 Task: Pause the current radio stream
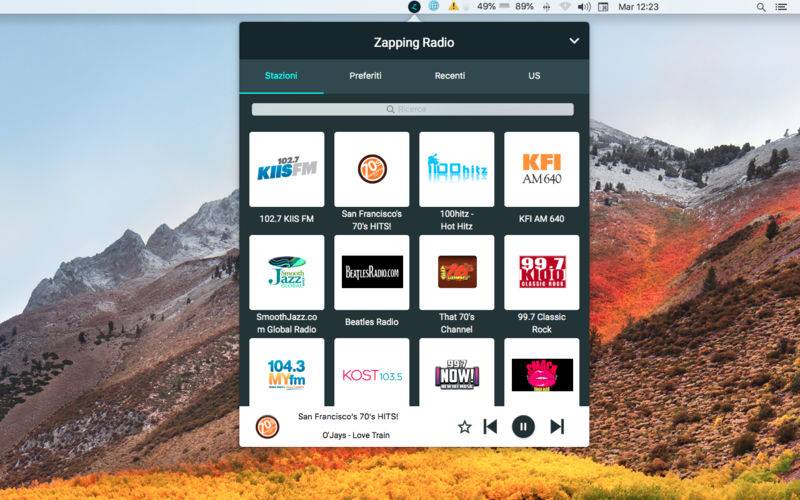pos(523,427)
